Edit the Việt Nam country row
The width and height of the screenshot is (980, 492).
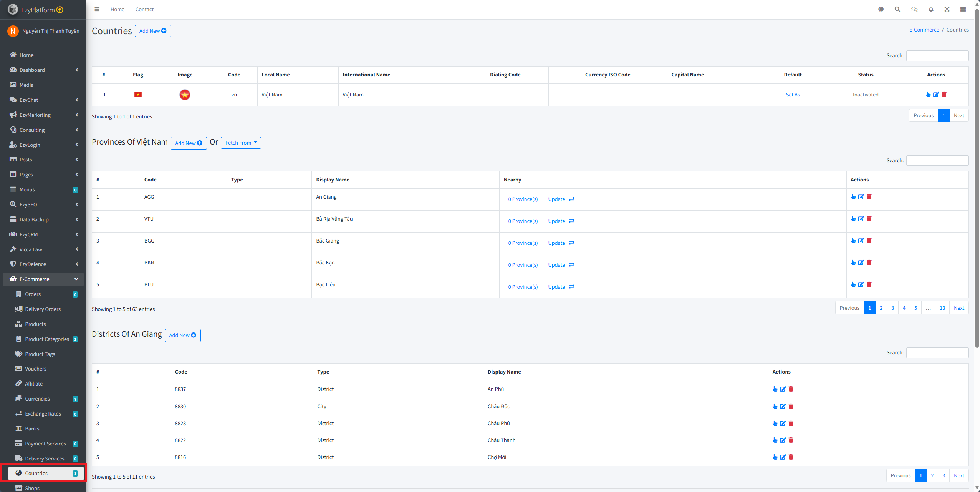coord(936,95)
